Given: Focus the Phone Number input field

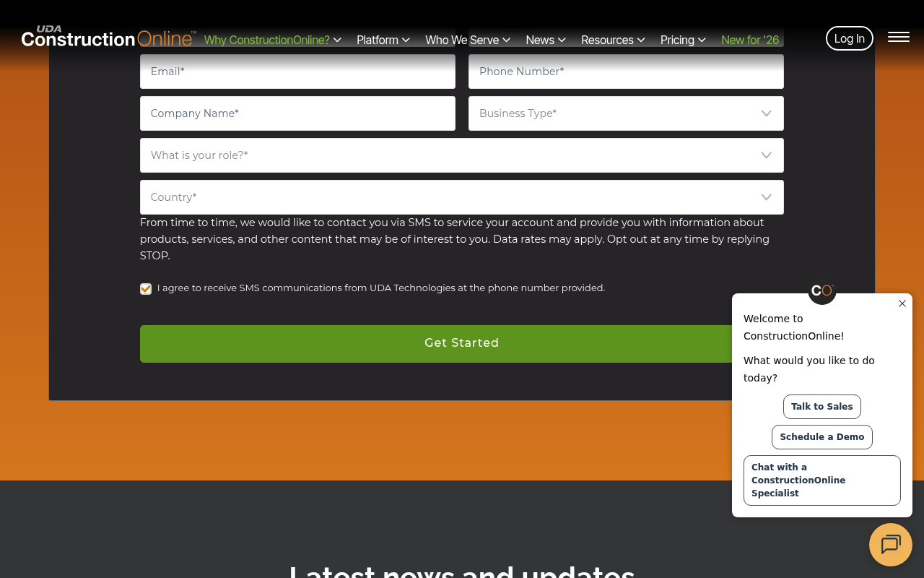Looking at the screenshot, I should [x=626, y=72].
